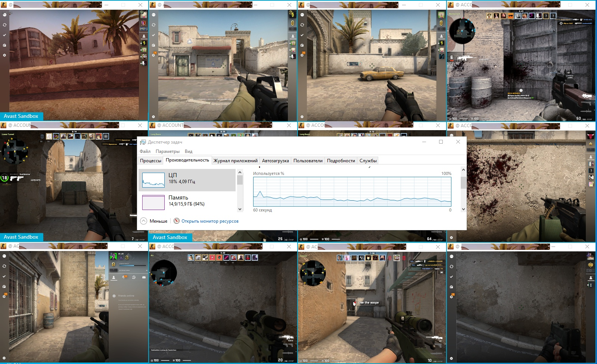The width and height of the screenshot is (597, 364).
Task: Click the friends list icon in the palm-tree game window
Action: point(144,37)
